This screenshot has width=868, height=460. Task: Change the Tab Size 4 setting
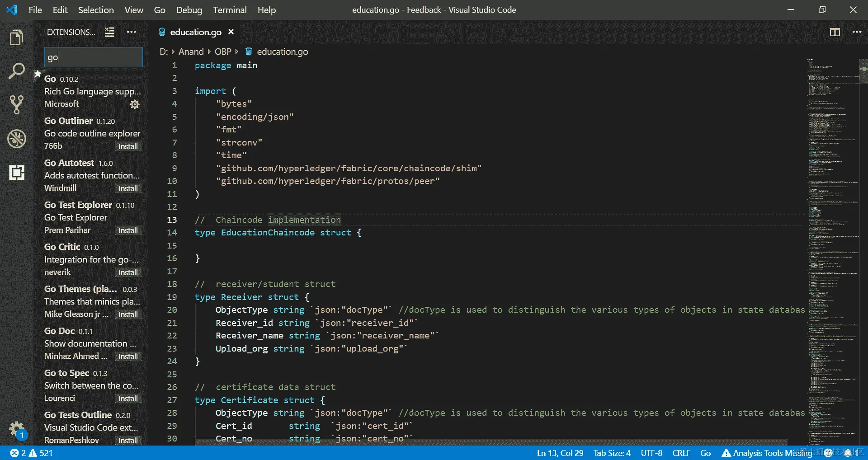click(612, 453)
